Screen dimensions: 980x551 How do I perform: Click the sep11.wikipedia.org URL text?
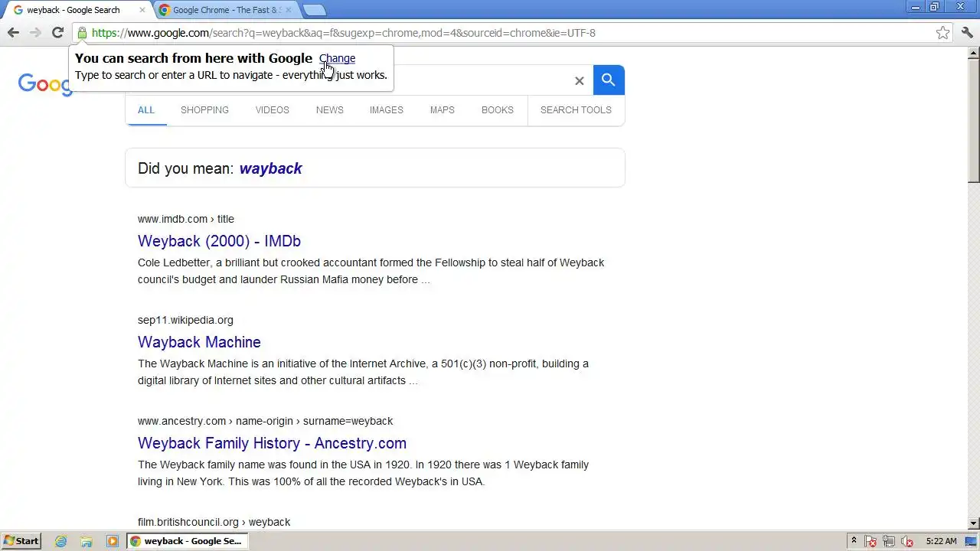185,320
